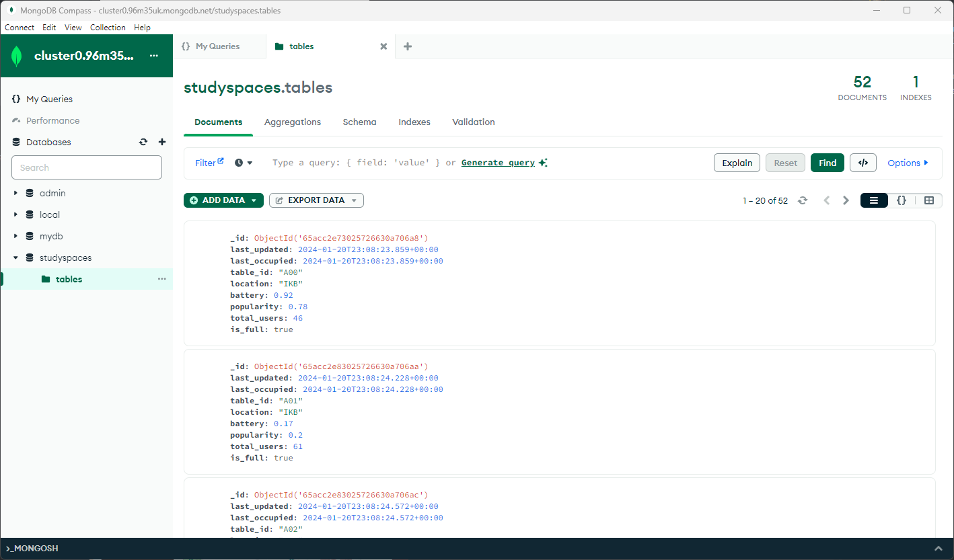Select the Validation tab
Screen dimensions: 954x560
(x=474, y=122)
